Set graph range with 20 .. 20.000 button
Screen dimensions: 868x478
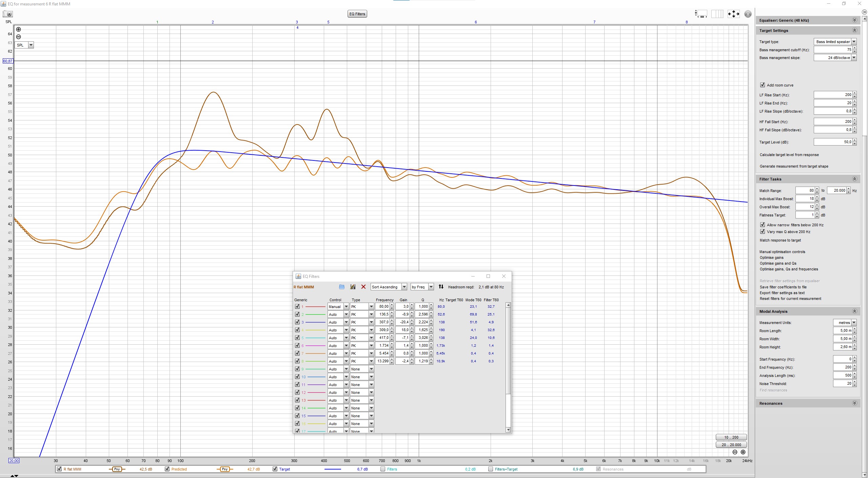coord(731,445)
